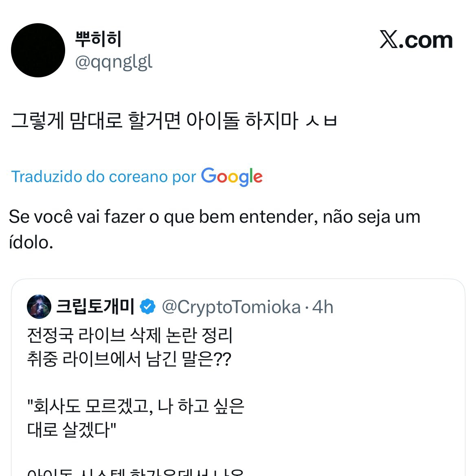This screenshot has height=476, width=476.
Task: Click the cut-off last line of quoted tweet
Action: [x=135, y=472]
